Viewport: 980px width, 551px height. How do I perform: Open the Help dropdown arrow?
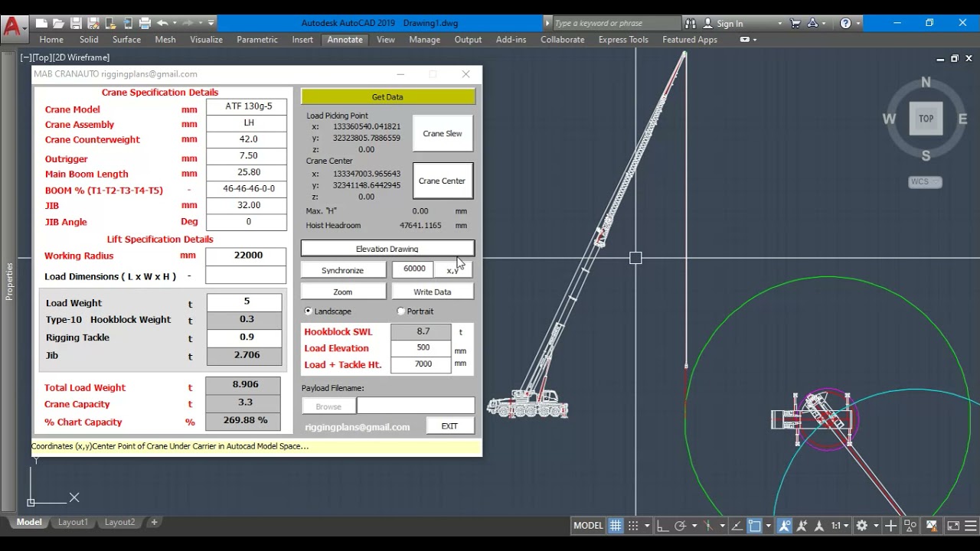pyautogui.click(x=858, y=24)
